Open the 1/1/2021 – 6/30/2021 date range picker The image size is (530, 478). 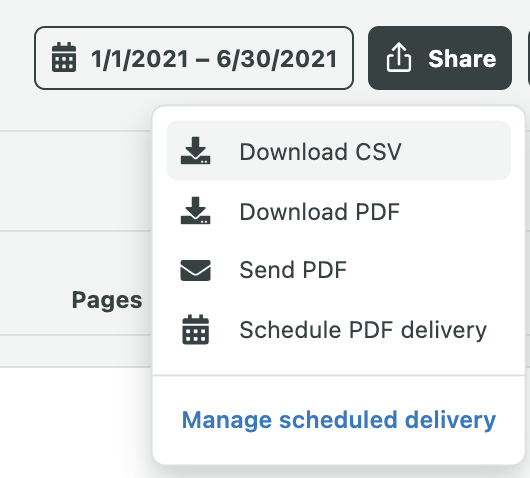(194, 58)
